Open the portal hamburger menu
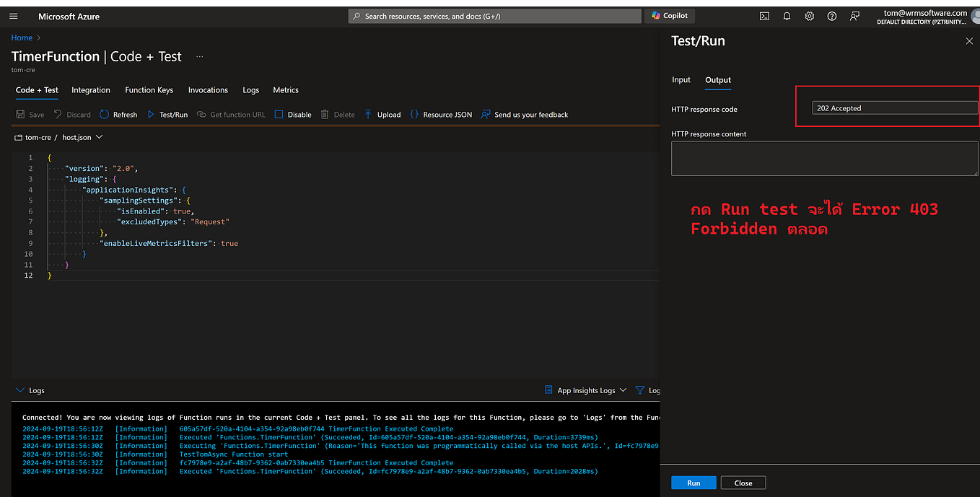Image resolution: width=980 pixels, height=497 pixels. pos(13,16)
